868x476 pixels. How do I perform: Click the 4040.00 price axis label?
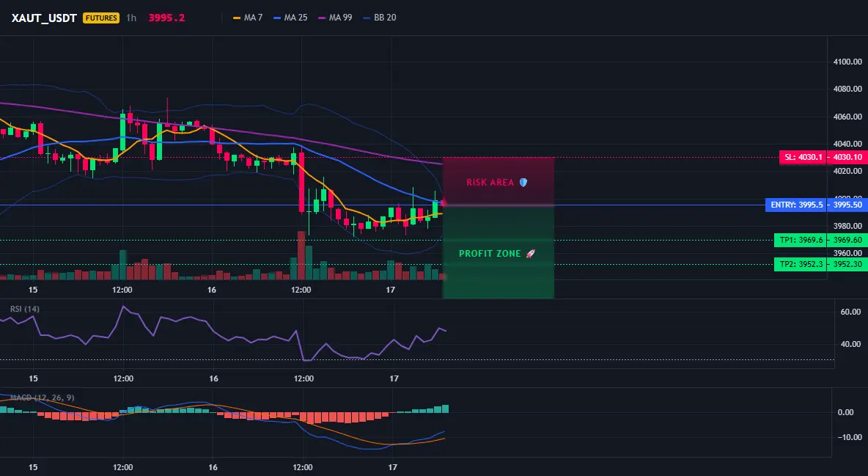pyautogui.click(x=847, y=144)
